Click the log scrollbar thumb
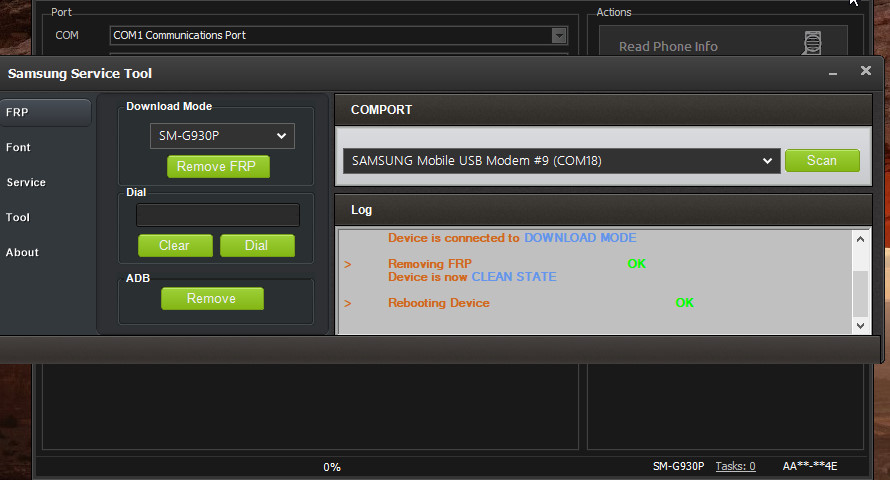Screen dimensions: 890x480 pos(860,293)
